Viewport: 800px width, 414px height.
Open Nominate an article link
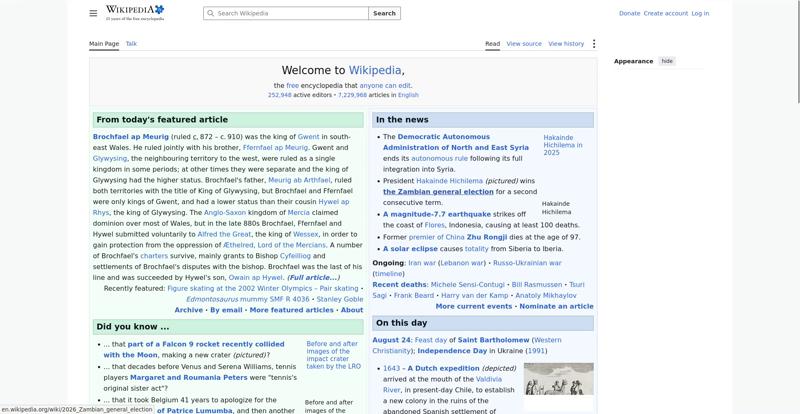coord(556,306)
